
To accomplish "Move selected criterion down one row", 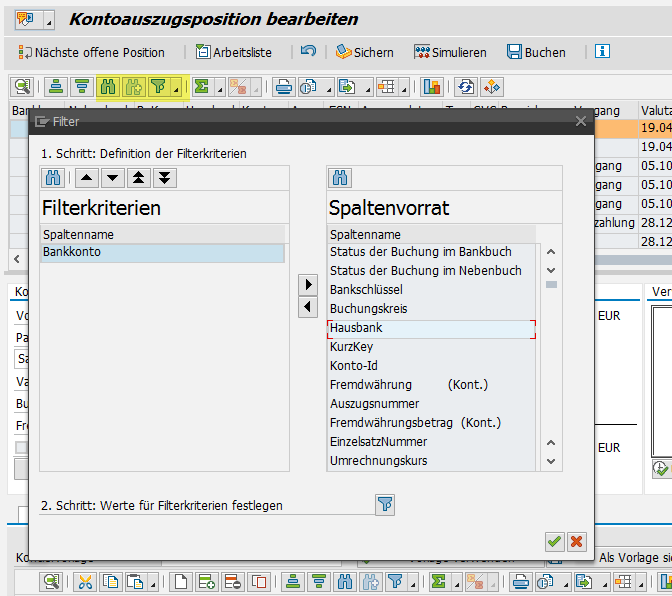I will [113, 178].
